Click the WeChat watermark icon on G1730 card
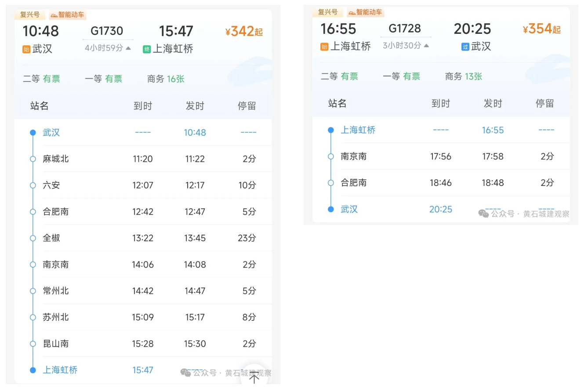 [x=186, y=372]
